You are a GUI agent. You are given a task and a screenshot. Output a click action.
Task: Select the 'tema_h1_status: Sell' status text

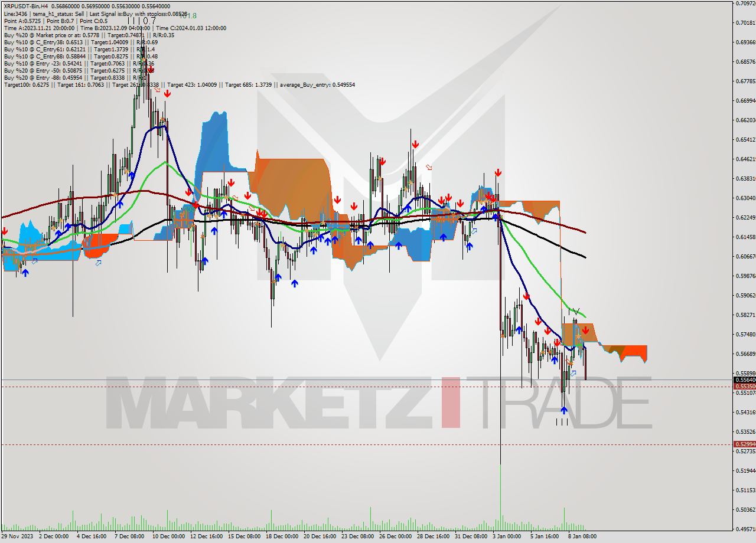[60, 14]
